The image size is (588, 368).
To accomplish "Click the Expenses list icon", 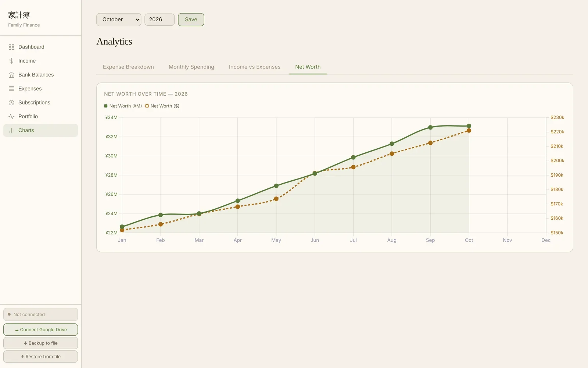I will 11,89.
